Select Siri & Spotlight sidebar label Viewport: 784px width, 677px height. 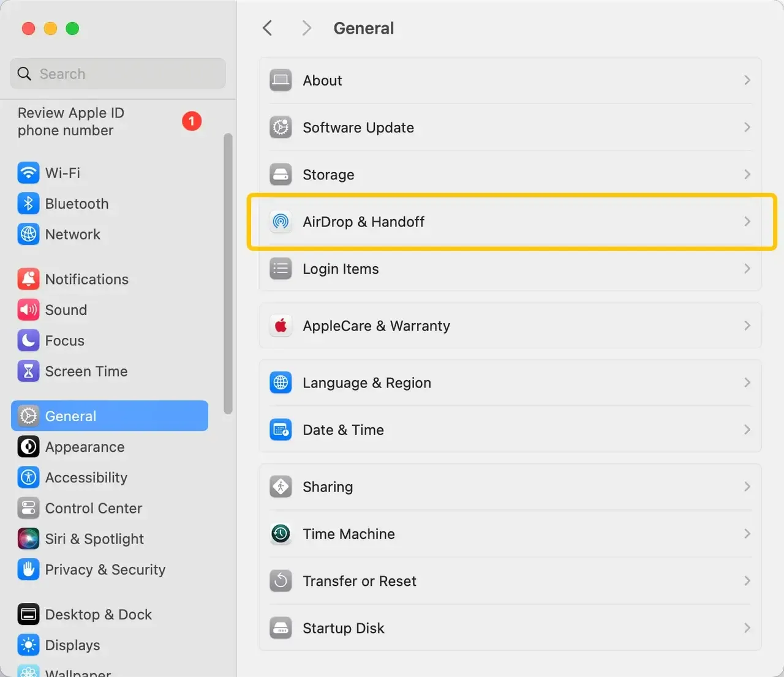(x=94, y=539)
